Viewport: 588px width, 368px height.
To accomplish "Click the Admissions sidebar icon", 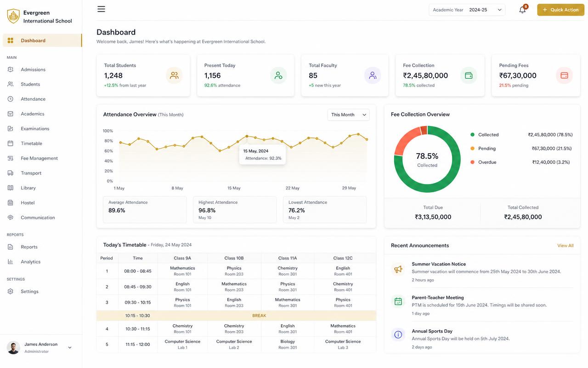I will (x=11, y=69).
